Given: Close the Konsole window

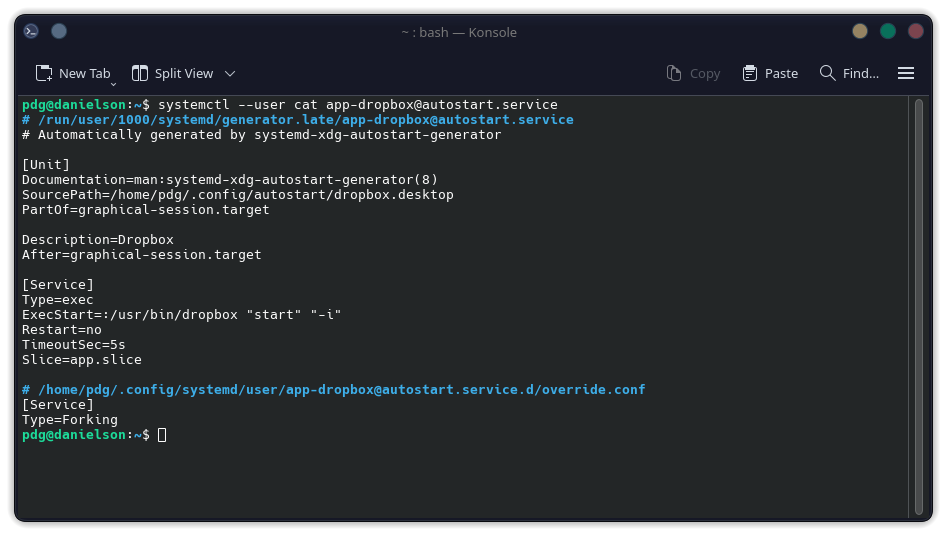Looking at the screenshot, I should [x=916, y=31].
